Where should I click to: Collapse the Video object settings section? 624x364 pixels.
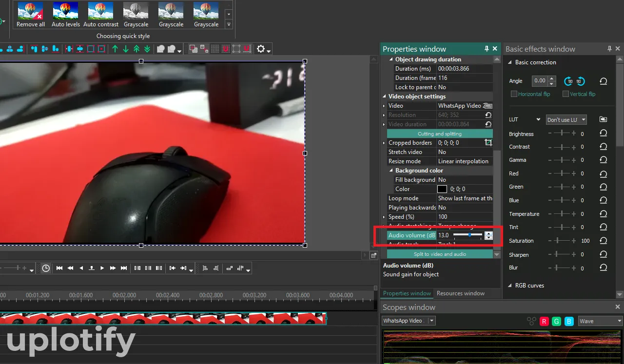[384, 96]
